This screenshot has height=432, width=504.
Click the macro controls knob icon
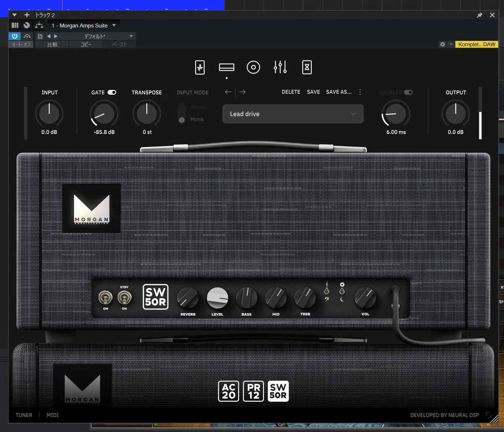pos(27,25)
